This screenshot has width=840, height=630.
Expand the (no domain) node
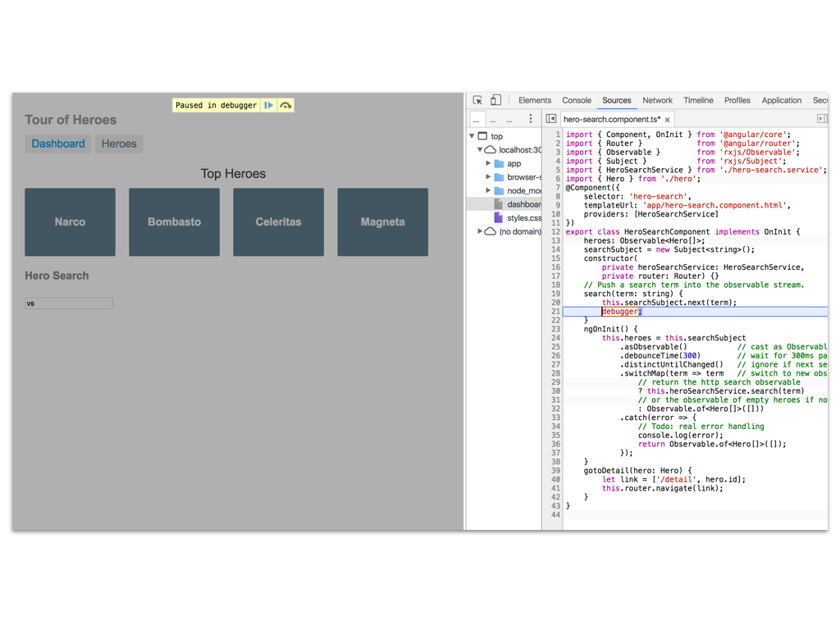[480, 231]
